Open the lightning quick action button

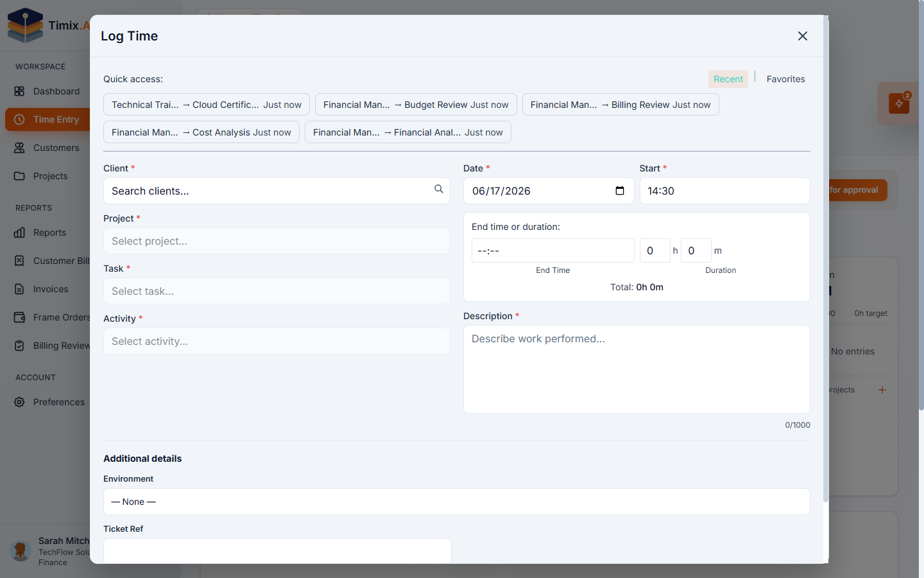point(899,103)
